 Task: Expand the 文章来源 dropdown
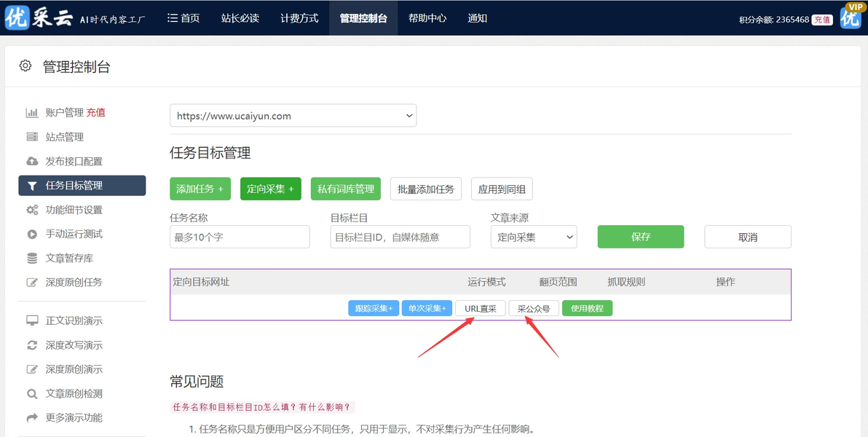coord(534,237)
